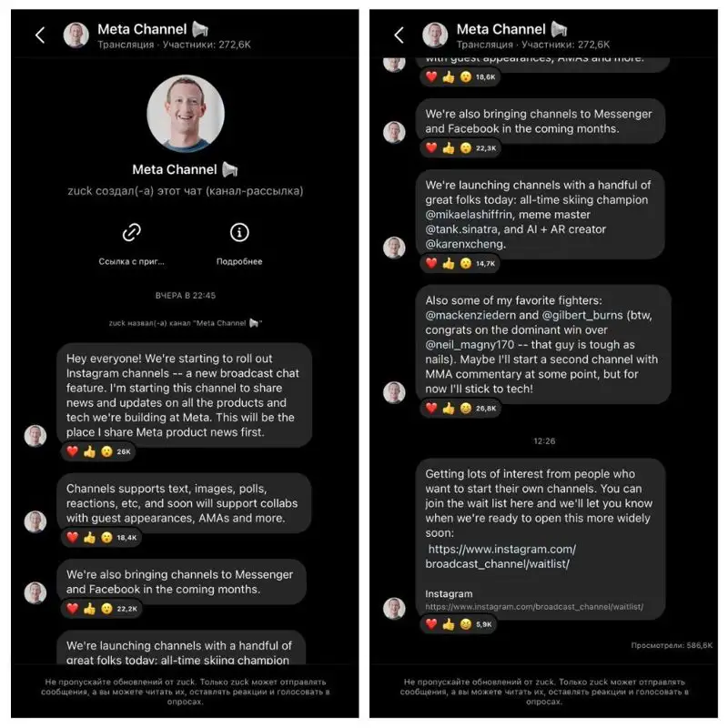728x728 pixels.
Task: Tap the back arrow in the left screen header
Action: [40, 35]
